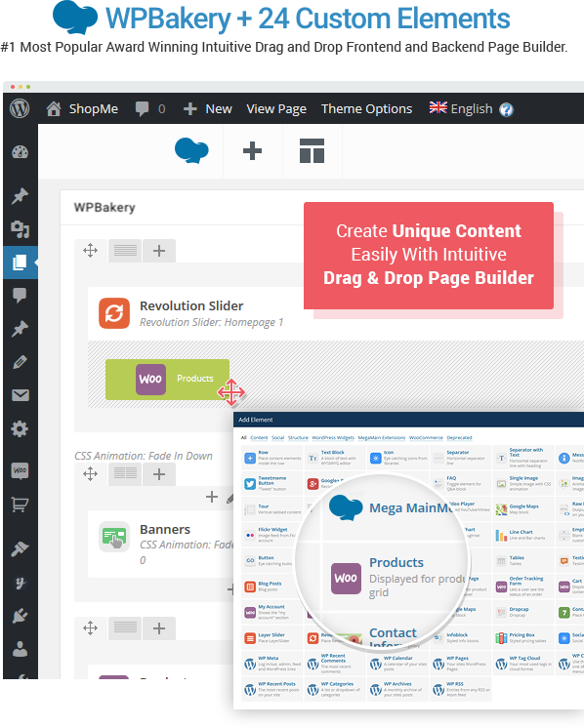
Task: Open the templates layout icon
Action: [312, 151]
